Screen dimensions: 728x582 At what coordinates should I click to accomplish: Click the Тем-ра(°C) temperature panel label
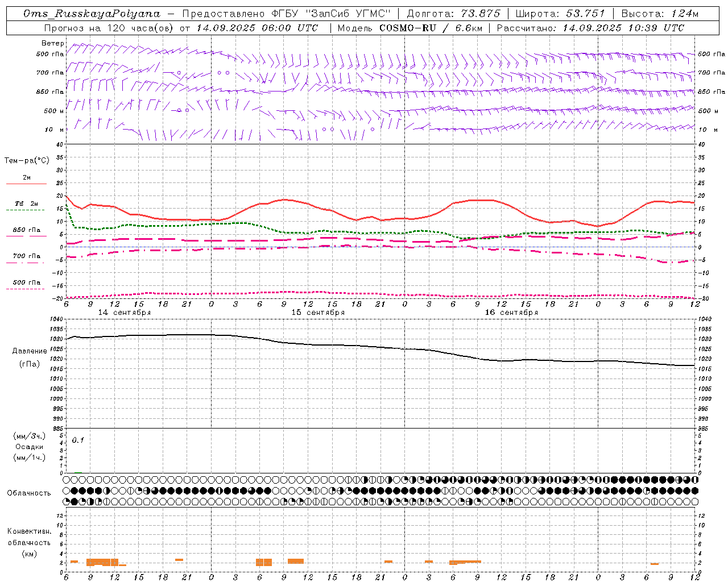pyautogui.click(x=27, y=161)
